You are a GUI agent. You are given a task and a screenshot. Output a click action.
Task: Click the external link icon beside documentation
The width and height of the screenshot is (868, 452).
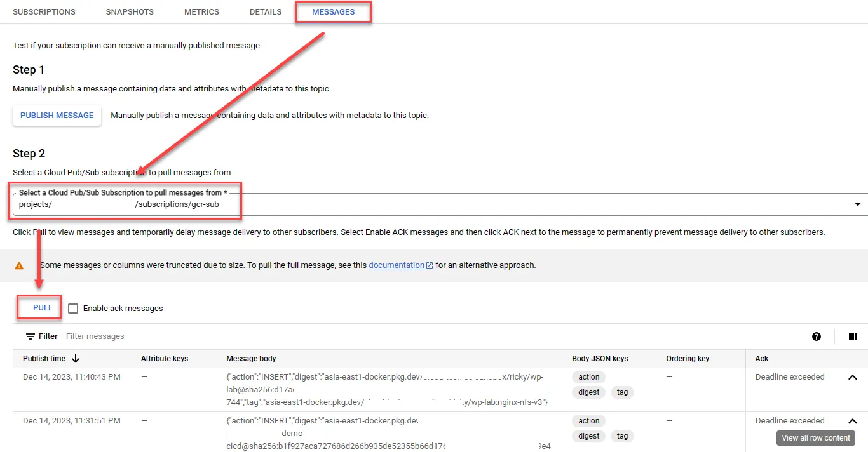[430, 265]
